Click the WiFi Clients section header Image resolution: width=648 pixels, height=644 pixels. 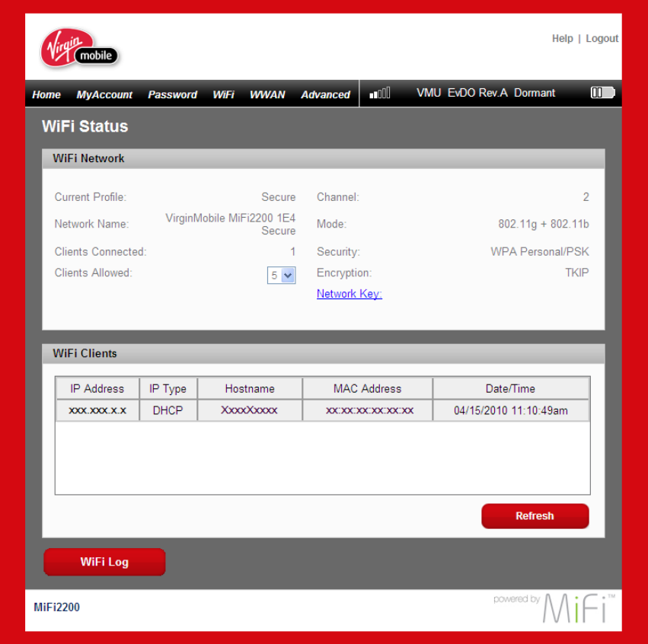pos(323,354)
